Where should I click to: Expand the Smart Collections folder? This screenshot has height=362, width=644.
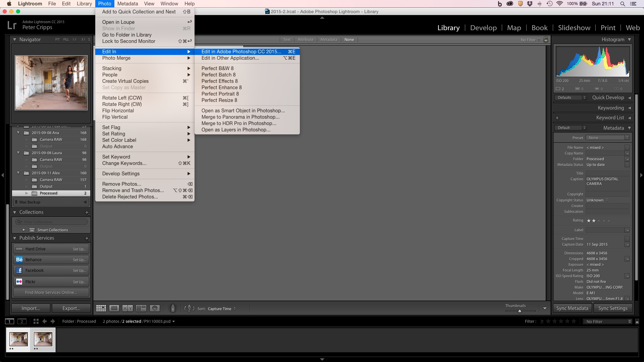tap(24, 230)
